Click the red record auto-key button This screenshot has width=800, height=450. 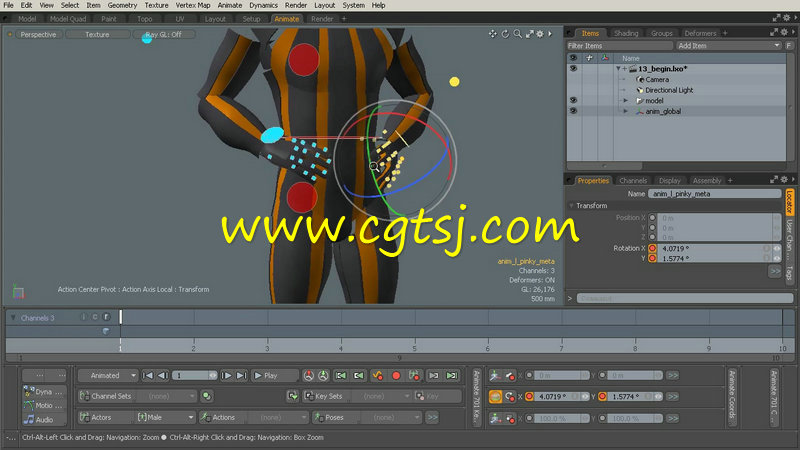[396, 376]
